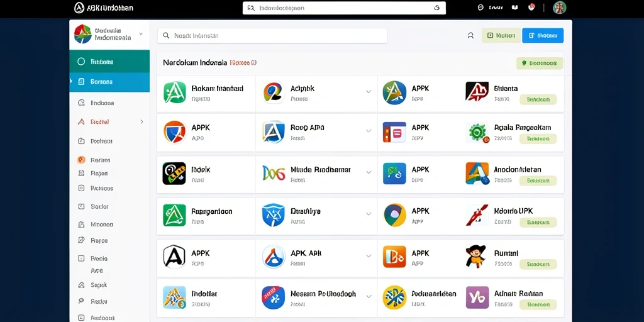
Task: Open the blue shield Dtraviliye icon
Action: pyautogui.click(x=274, y=215)
